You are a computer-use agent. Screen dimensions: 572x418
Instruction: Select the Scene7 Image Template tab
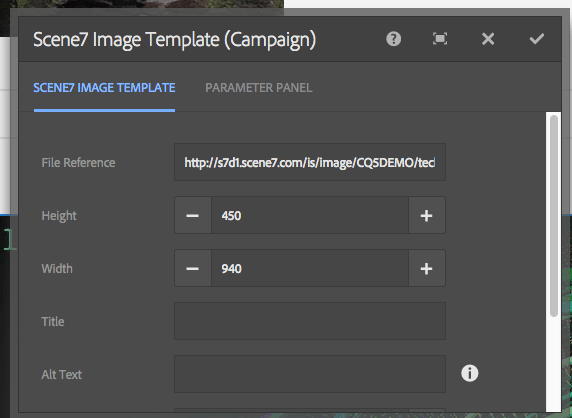pyautogui.click(x=104, y=88)
